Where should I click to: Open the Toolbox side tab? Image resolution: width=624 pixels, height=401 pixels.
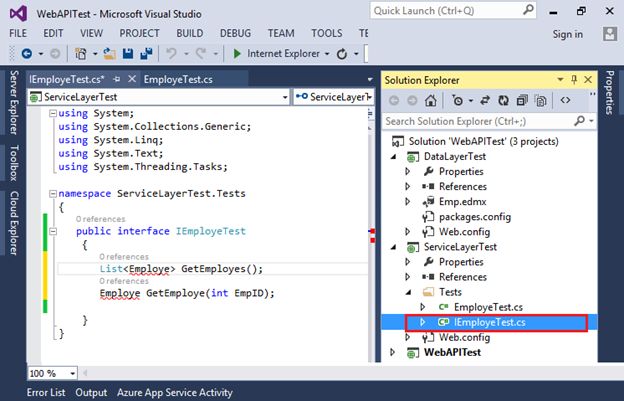pyautogui.click(x=14, y=163)
